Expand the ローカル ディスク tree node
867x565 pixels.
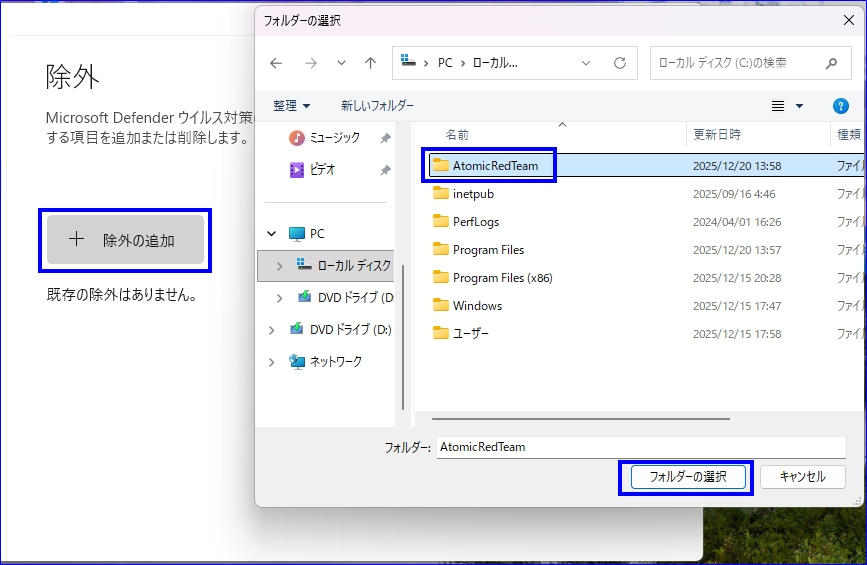pyautogui.click(x=280, y=266)
